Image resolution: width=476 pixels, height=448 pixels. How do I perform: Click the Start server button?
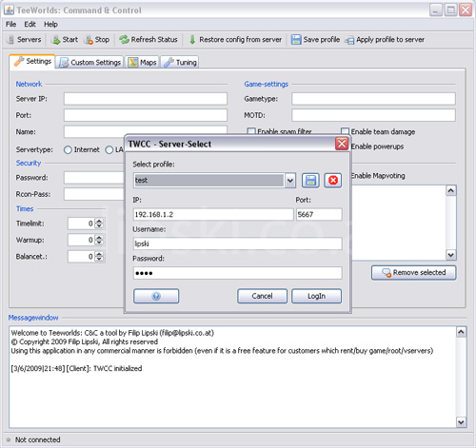coord(65,40)
